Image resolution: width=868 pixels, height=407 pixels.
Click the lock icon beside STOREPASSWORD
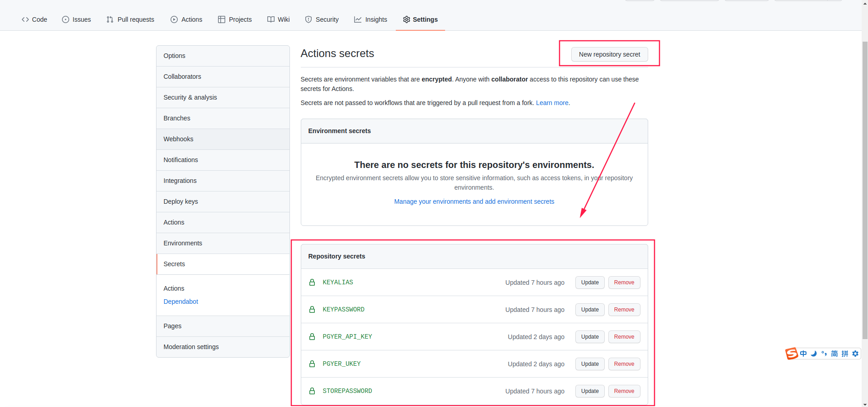(312, 391)
